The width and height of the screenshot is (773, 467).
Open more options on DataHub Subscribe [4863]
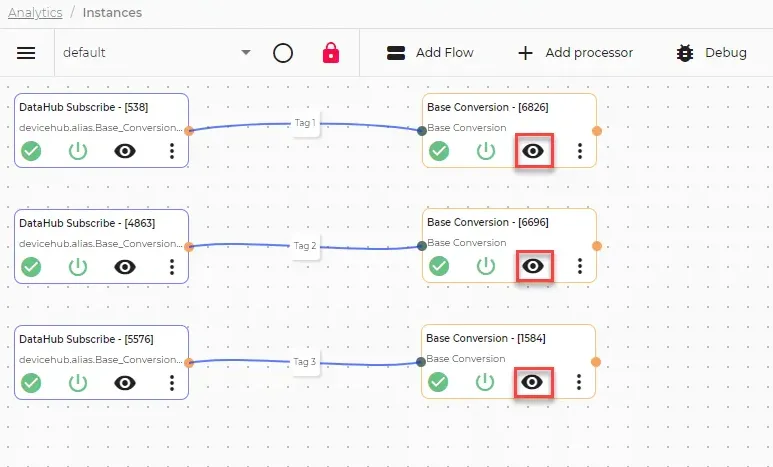(172, 267)
